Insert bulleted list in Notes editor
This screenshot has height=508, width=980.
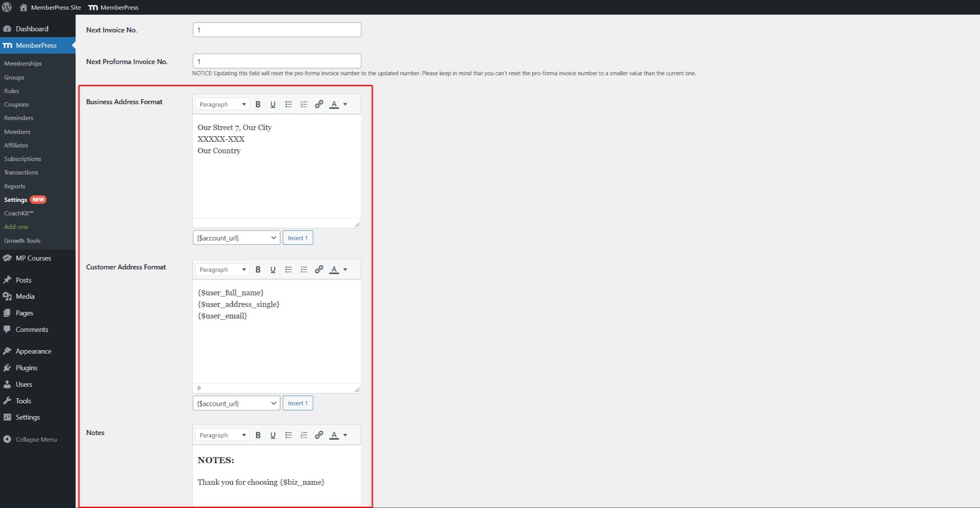click(288, 435)
